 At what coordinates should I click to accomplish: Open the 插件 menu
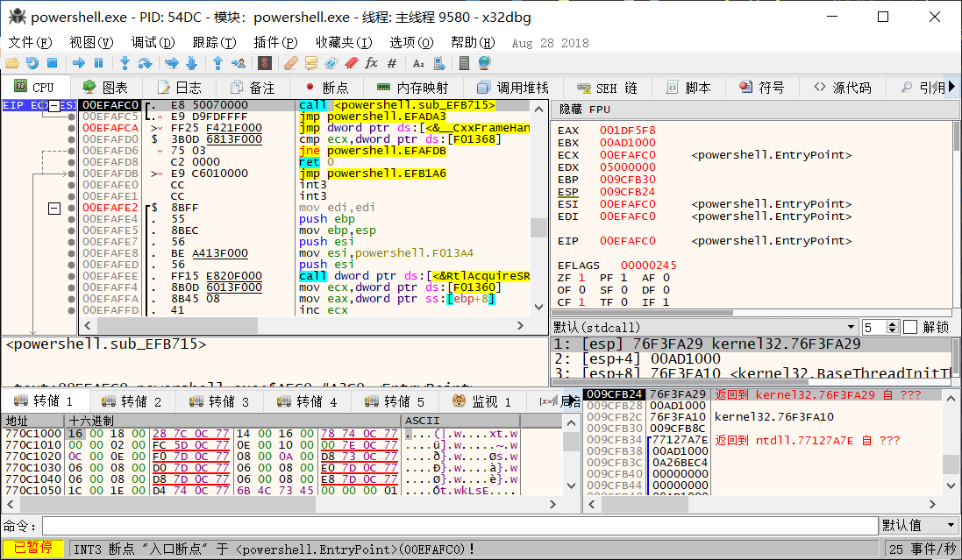coord(275,42)
